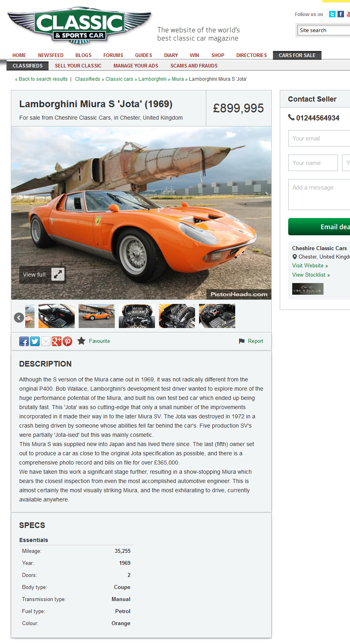350x644 pixels.
Task: Click the Email dealer green button
Action: click(x=319, y=227)
